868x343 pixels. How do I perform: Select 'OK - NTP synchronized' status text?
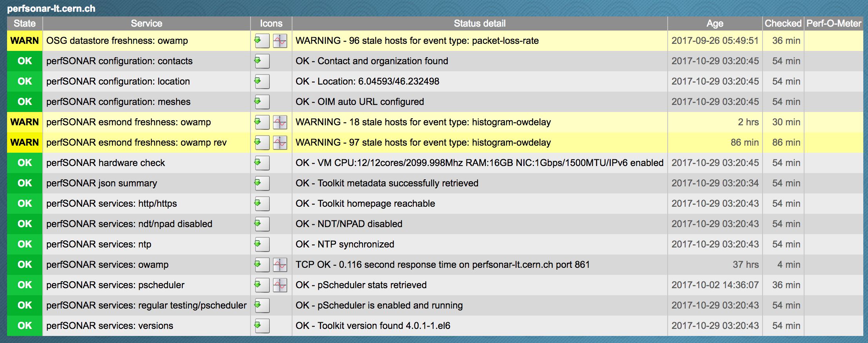pyautogui.click(x=345, y=244)
